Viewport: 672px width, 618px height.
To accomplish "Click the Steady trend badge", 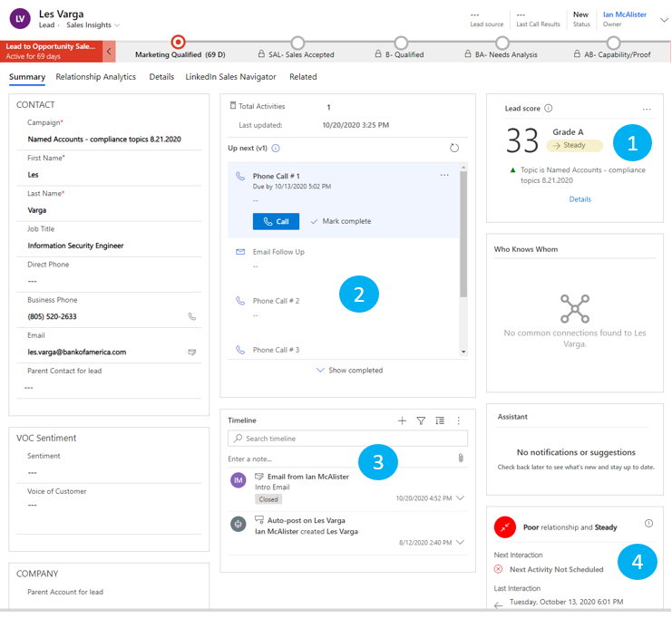I will 574,146.
